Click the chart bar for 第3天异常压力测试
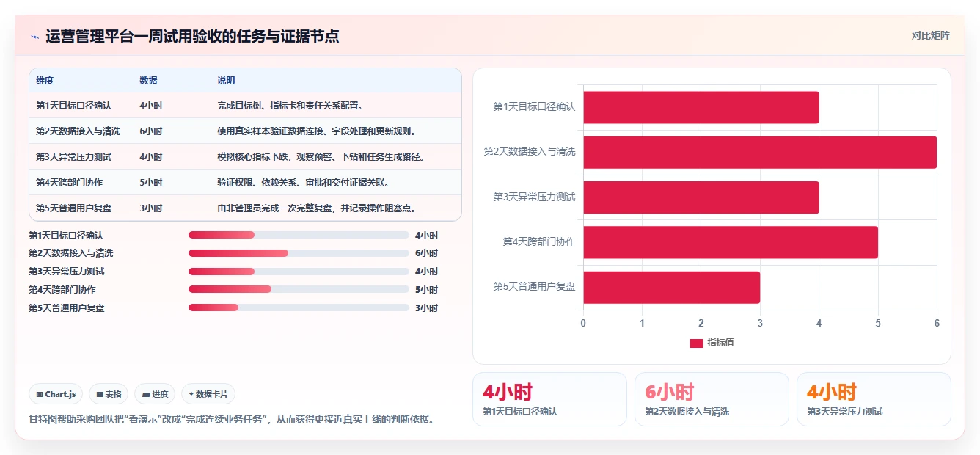The width and height of the screenshot is (980, 455). tap(701, 197)
